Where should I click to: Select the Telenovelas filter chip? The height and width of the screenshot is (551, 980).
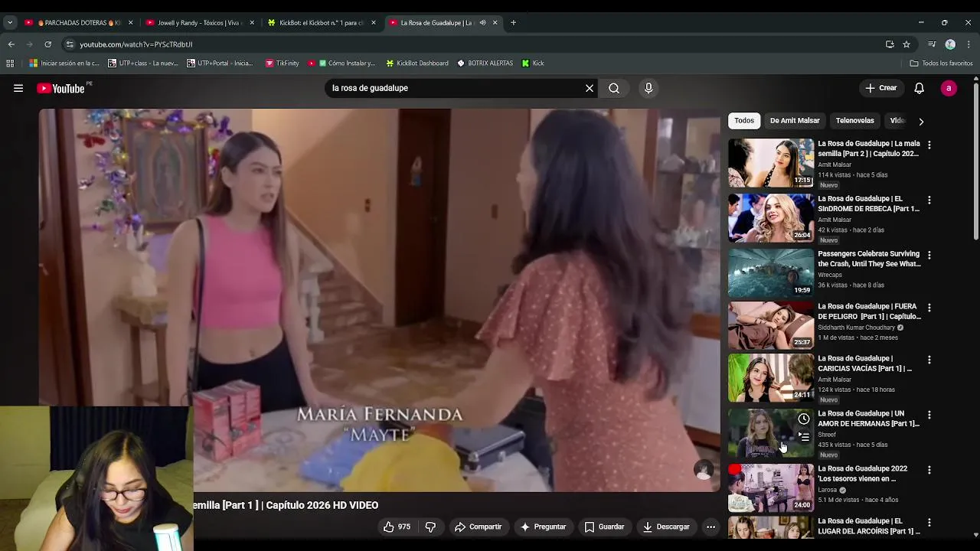point(854,120)
